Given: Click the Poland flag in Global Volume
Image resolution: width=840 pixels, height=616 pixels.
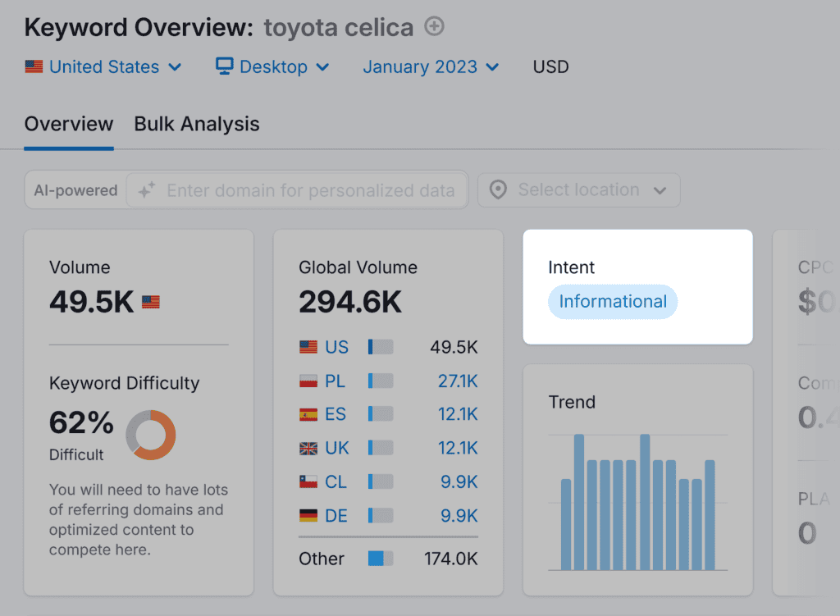Looking at the screenshot, I should point(308,381).
